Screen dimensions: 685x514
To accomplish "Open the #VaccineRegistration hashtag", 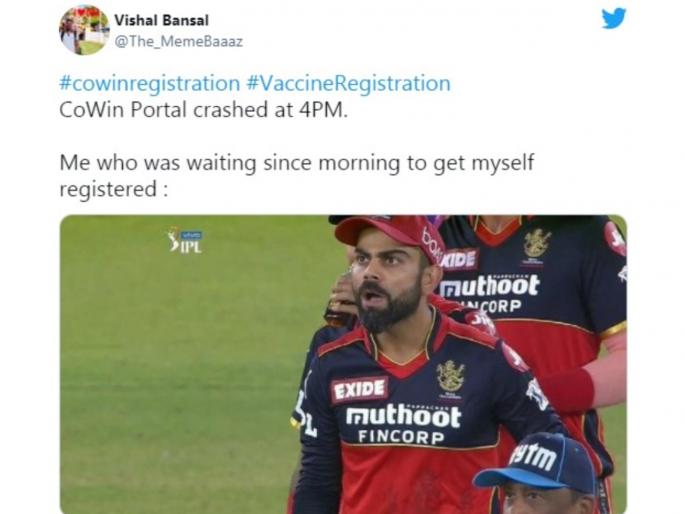I will tap(349, 83).
